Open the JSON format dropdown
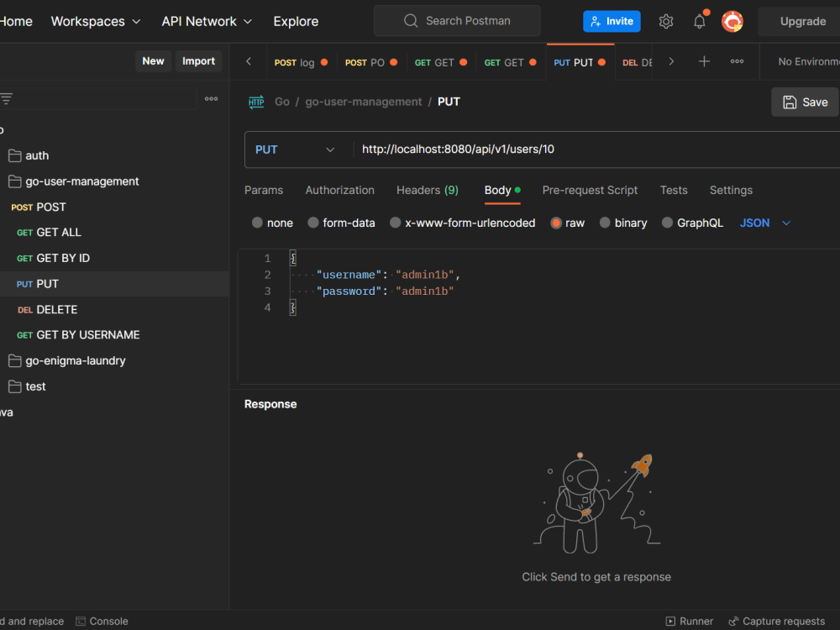This screenshot has height=630, width=840. pyautogui.click(x=765, y=223)
